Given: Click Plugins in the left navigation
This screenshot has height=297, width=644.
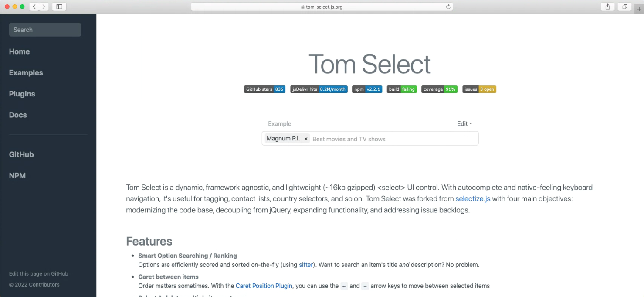Looking at the screenshot, I should [x=22, y=94].
